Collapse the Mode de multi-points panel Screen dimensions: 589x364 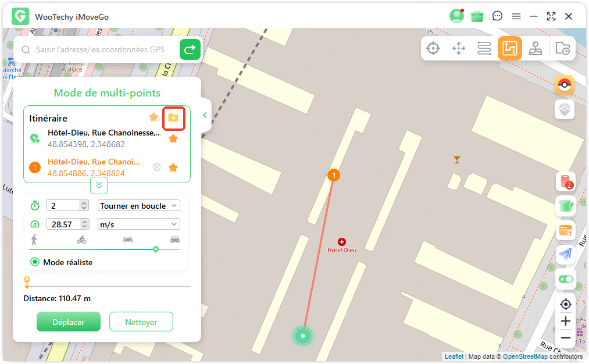(x=204, y=116)
